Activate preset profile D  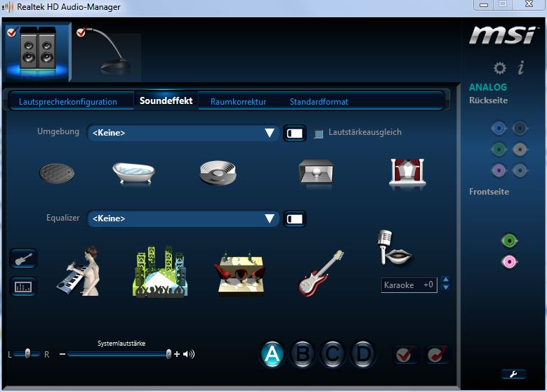click(x=363, y=354)
